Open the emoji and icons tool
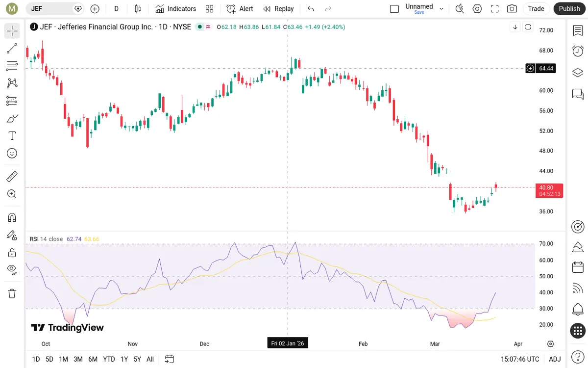 (12, 153)
